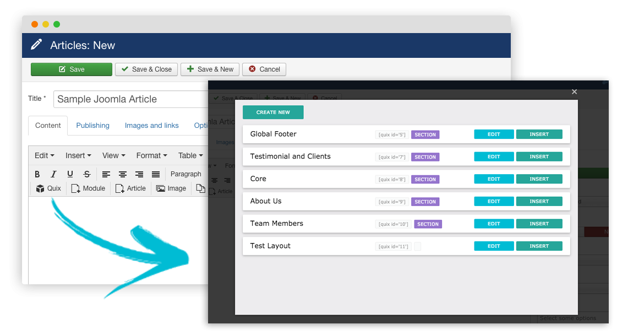The height and width of the screenshot is (335, 644).
Task: Click the Article insert icon
Action: (x=130, y=188)
